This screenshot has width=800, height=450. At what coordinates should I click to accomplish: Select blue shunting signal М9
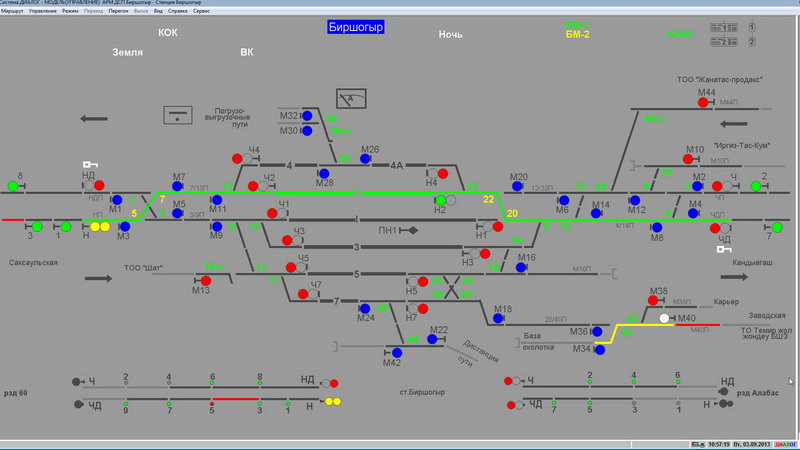click(217, 226)
